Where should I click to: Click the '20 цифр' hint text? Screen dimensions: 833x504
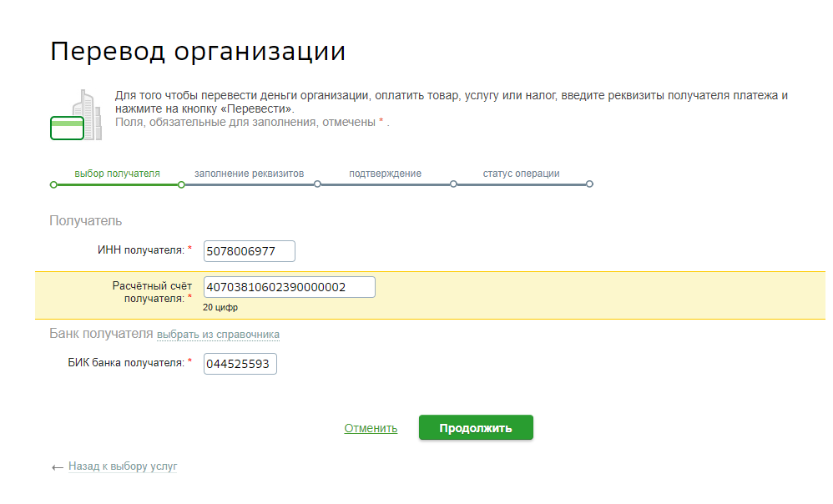pyautogui.click(x=220, y=308)
